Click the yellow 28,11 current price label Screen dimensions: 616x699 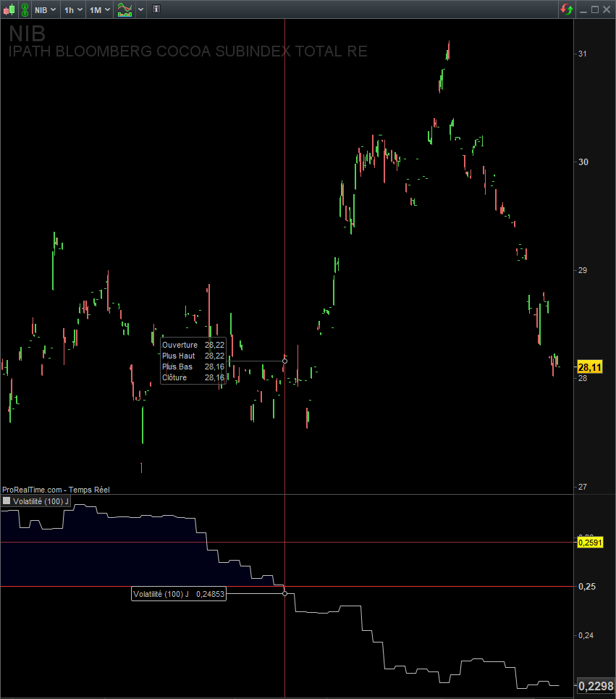pyautogui.click(x=590, y=367)
